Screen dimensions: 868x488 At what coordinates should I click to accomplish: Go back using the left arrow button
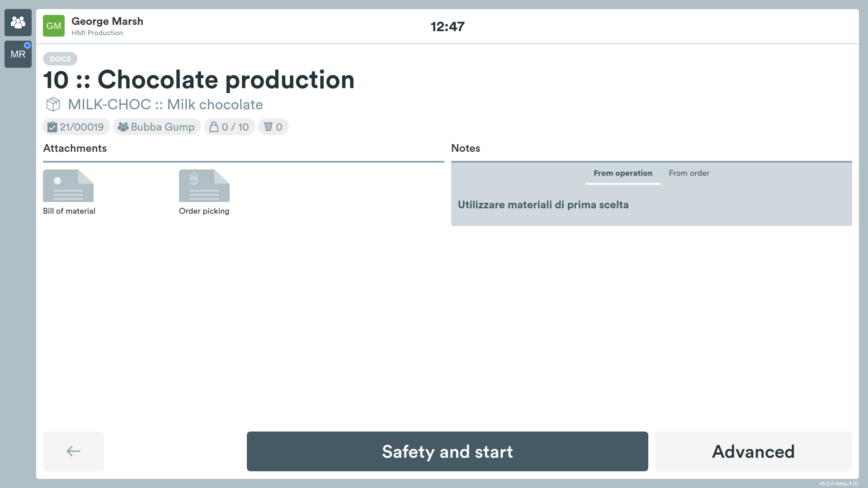[73, 451]
